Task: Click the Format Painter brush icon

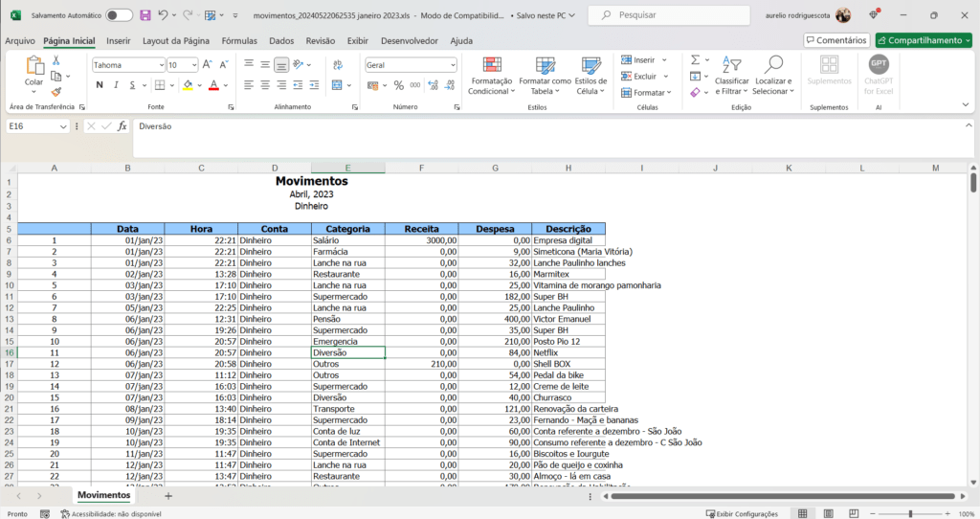Action: click(x=56, y=92)
